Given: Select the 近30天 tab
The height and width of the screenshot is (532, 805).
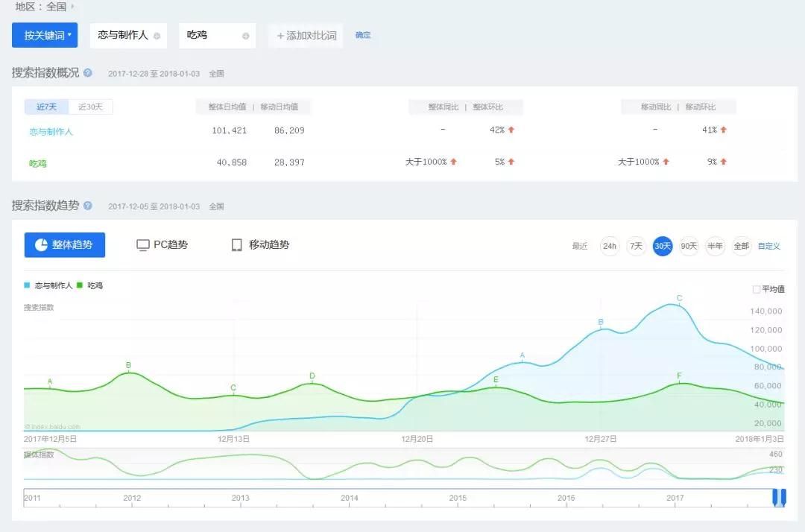Looking at the screenshot, I should pos(90,107).
